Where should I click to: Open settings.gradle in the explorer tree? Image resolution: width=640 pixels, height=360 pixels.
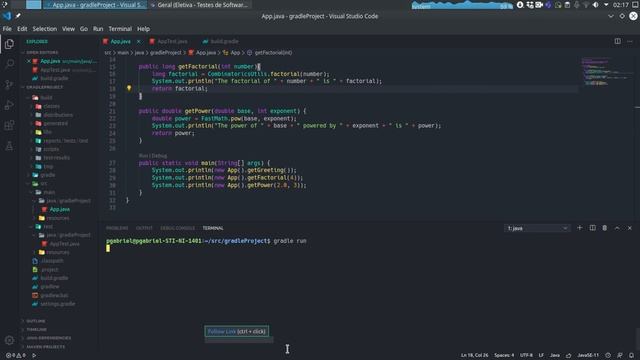[x=57, y=304]
